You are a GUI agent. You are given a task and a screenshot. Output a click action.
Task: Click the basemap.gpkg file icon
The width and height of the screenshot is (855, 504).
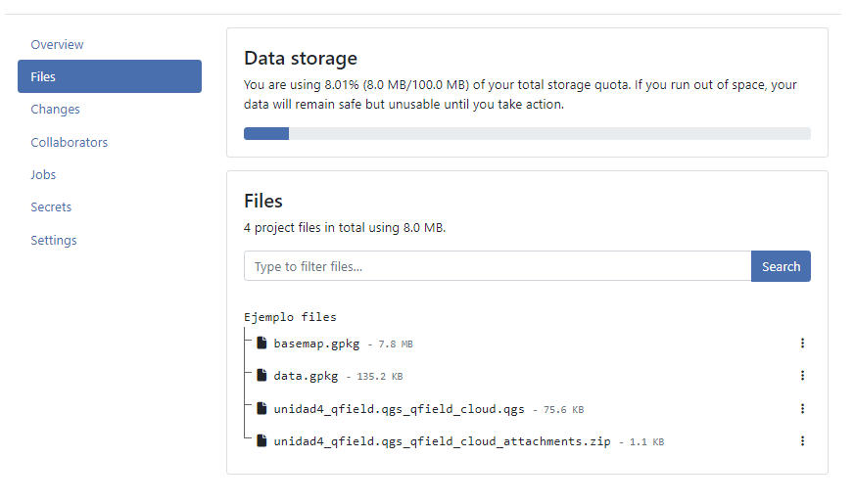(261, 343)
